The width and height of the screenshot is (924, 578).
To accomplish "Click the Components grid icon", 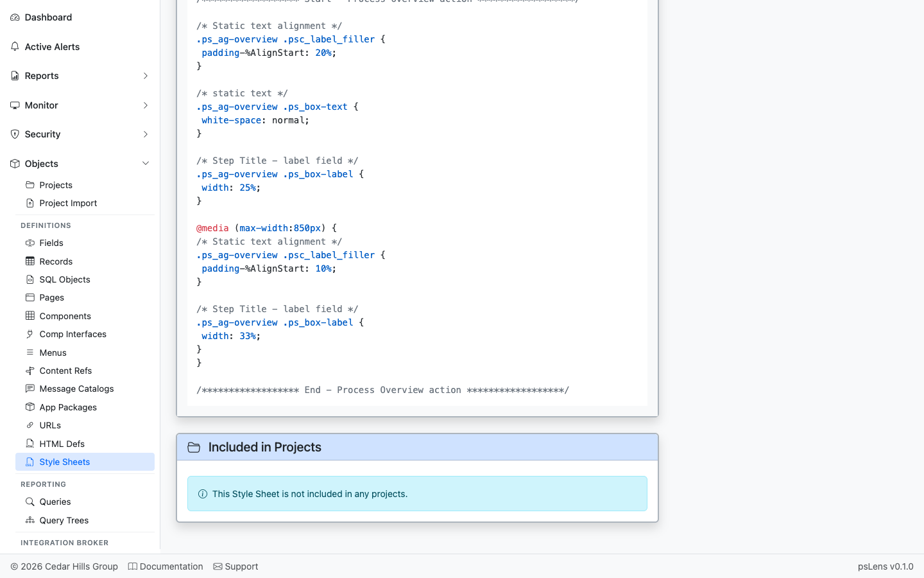I will click(30, 316).
